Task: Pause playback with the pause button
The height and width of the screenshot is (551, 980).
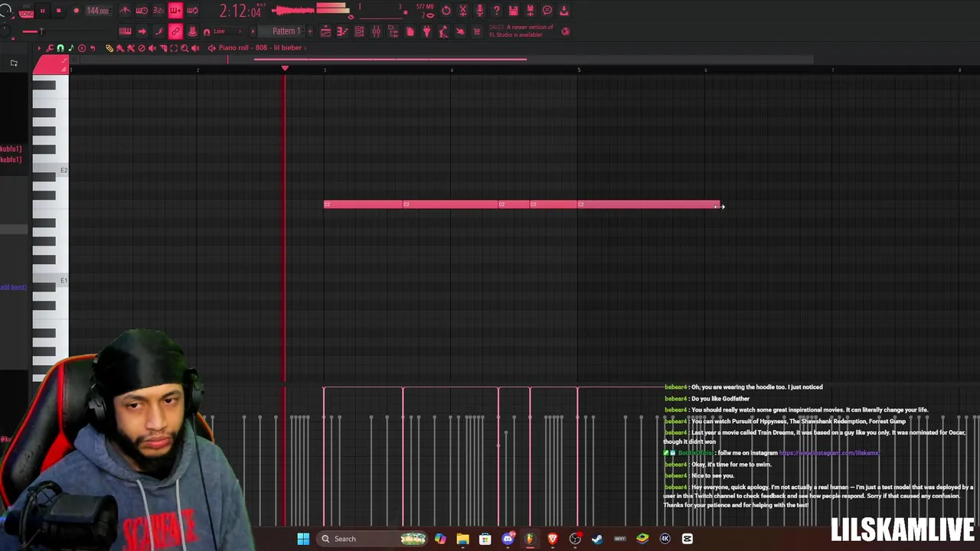Action: [42, 11]
